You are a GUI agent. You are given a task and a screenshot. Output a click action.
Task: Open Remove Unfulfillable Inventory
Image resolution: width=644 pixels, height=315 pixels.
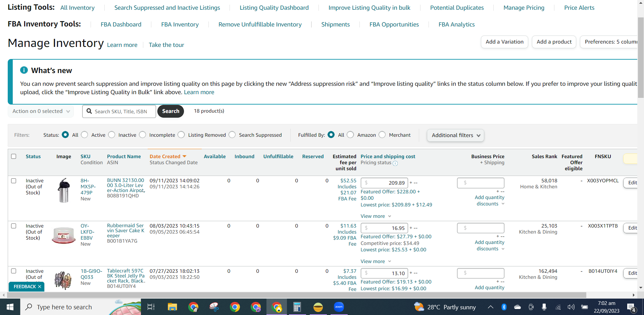(x=260, y=24)
